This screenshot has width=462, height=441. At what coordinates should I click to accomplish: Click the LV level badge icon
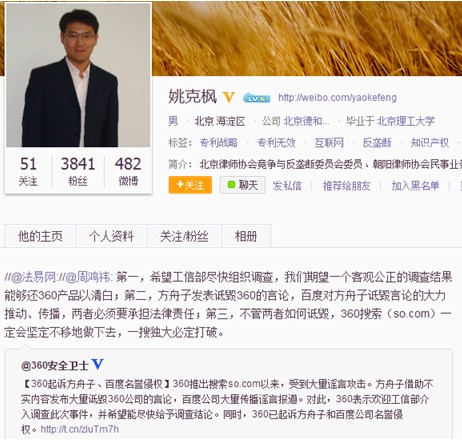(x=256, y=98)
